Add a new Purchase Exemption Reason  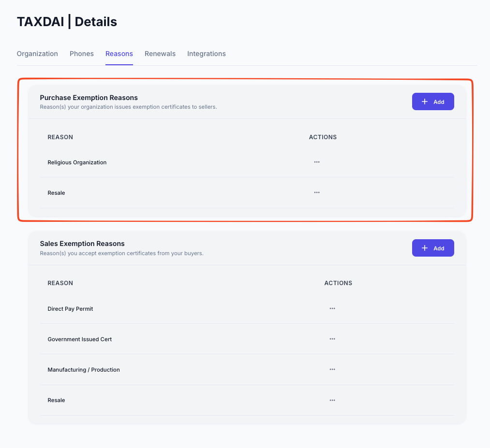coord(433,101)
